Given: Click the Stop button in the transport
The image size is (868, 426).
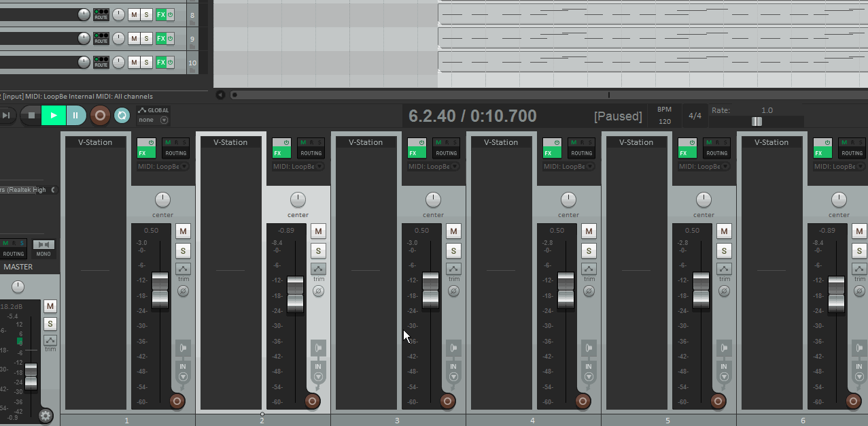Looking at the screenshot, I should tap(31, 115).
